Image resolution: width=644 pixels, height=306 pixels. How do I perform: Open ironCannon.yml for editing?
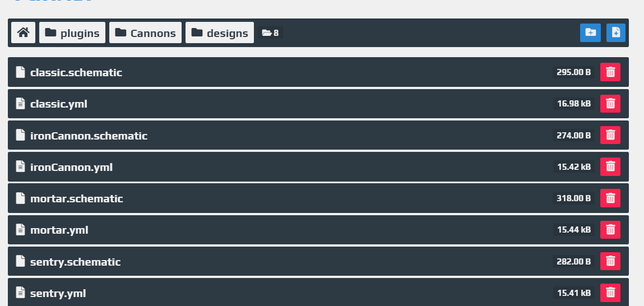[72, 167]
